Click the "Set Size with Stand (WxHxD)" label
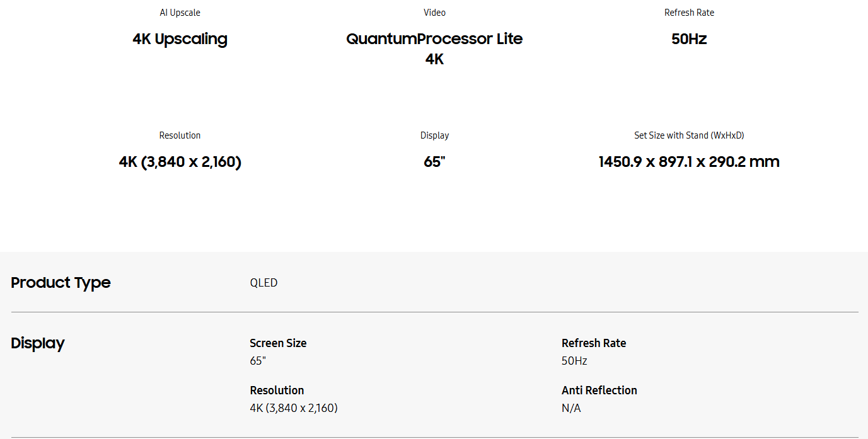The height and width of the screenshot is (439, 868). tap(689, 135)
